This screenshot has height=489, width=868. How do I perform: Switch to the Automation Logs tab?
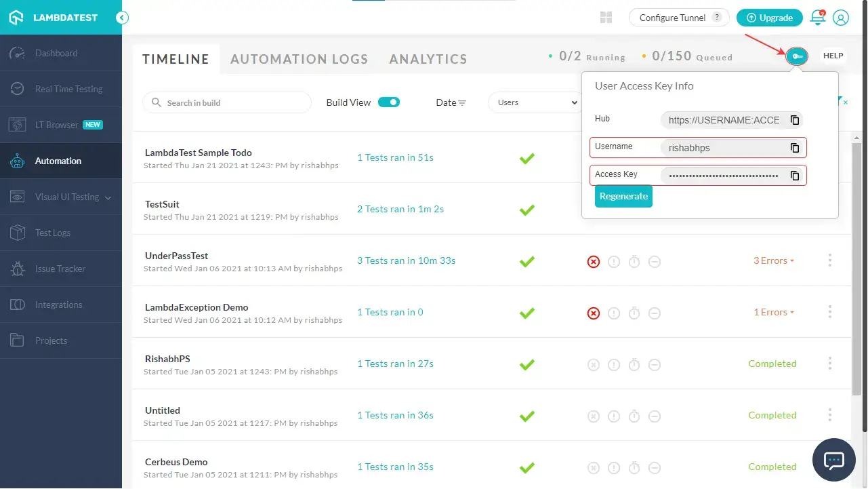pos(299,59)
